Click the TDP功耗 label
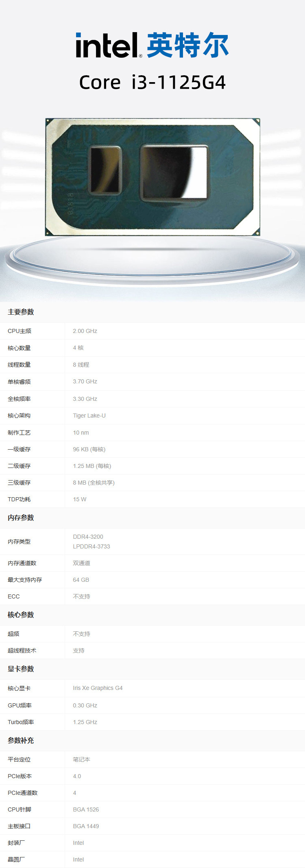This screenshot has height=868, width=305. coord(19,499)
